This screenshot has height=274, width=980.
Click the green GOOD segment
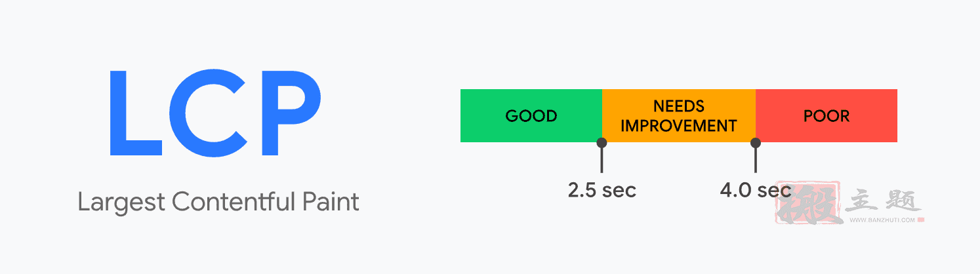point(531,116)
